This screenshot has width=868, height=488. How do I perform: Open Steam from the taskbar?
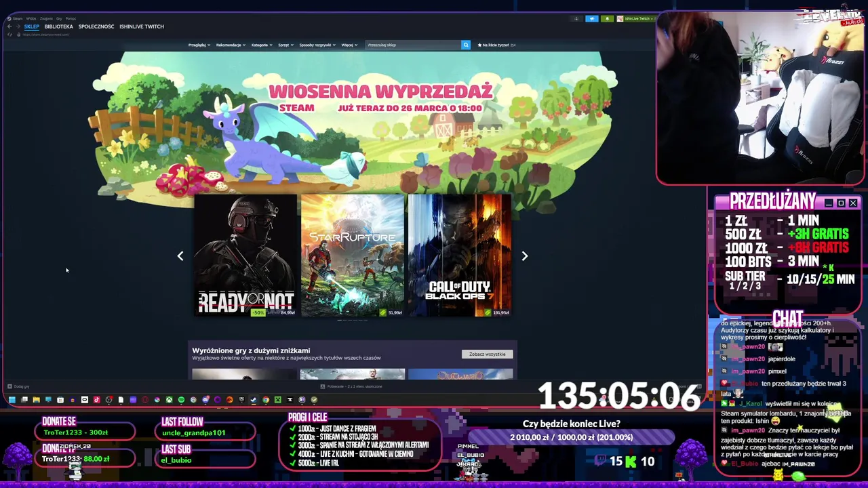pos(253,400)
